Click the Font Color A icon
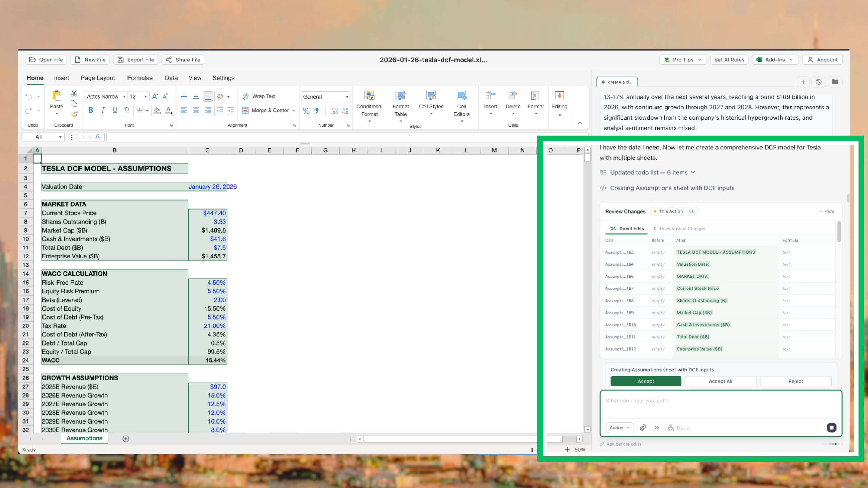868x488 pixels. 168,110
